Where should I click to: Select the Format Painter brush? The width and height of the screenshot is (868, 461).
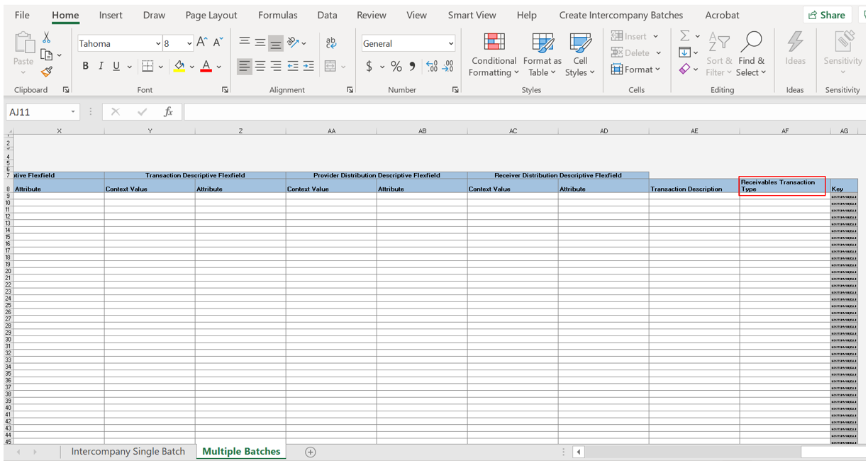click(47, 72)
